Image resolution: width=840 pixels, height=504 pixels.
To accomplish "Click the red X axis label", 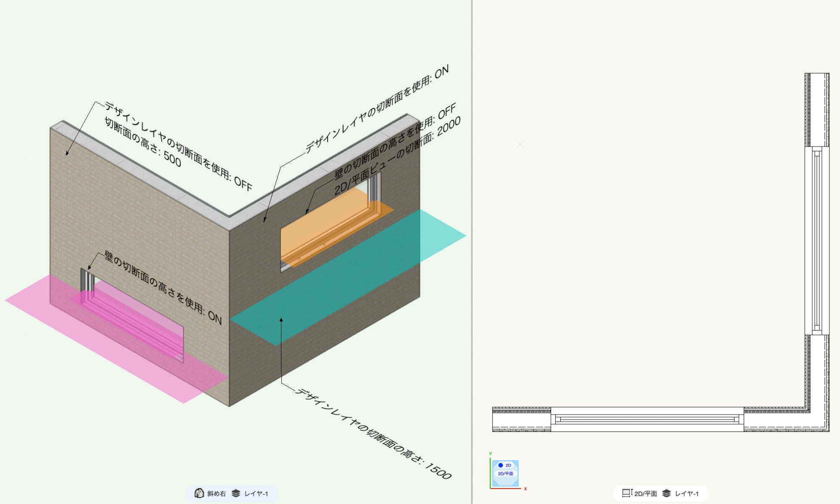I will [525, 488].
